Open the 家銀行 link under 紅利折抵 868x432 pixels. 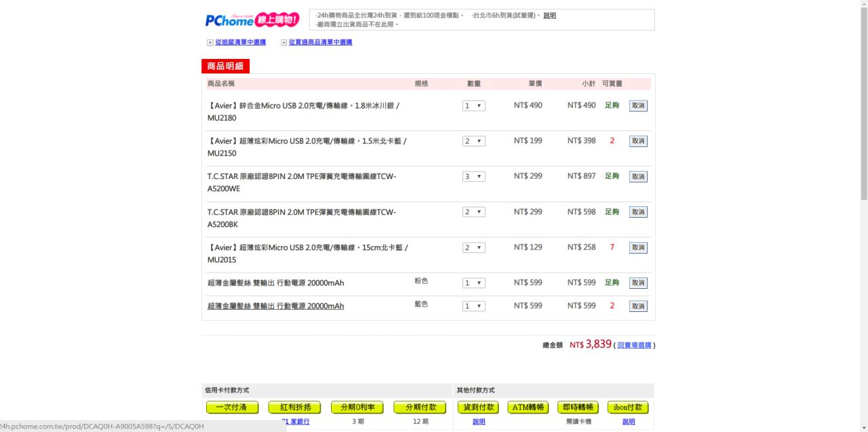pyautogui.click(x=296, y=422)
